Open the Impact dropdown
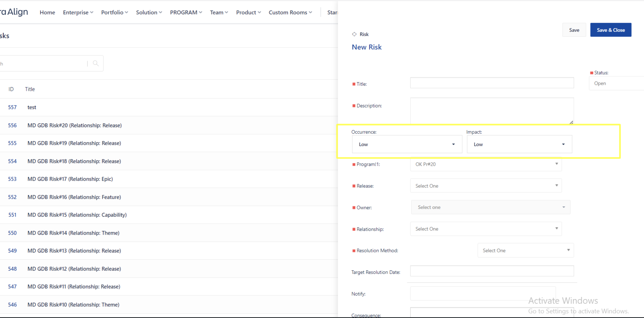The image size is (644, 318). pos(519,144)
